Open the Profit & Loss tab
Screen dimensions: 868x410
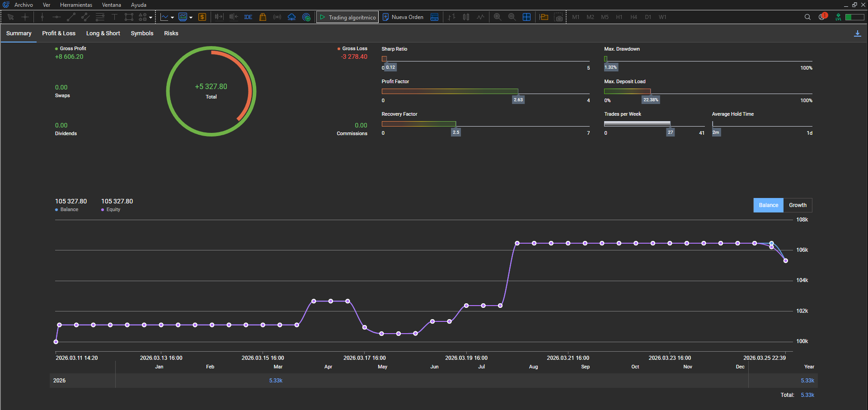click(59, 33)
